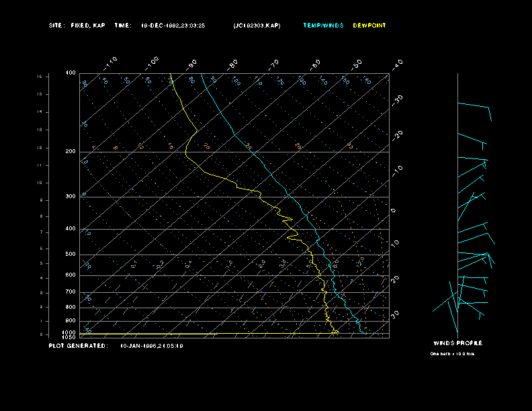532x411 pixels.
Task: Select the SITE: FIXED, KAP header text
Action: coord(77,26)
